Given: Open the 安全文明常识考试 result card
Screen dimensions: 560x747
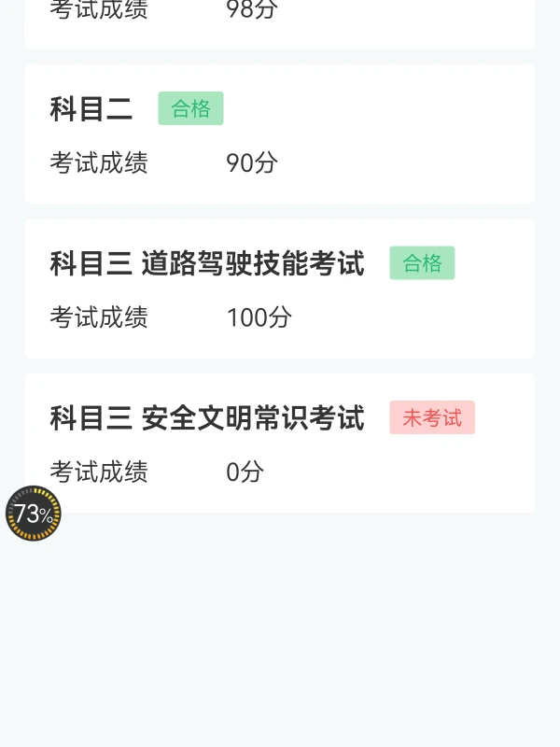Looking at the screenshot, I should [280, 443].
